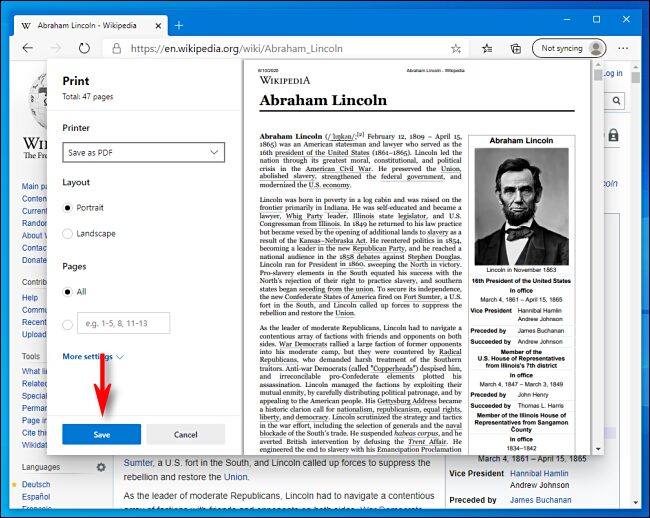Open the Save as PDF printer dropdown
Screen dimensions: 650x518
pyautogui.click(x=143, y=152)
